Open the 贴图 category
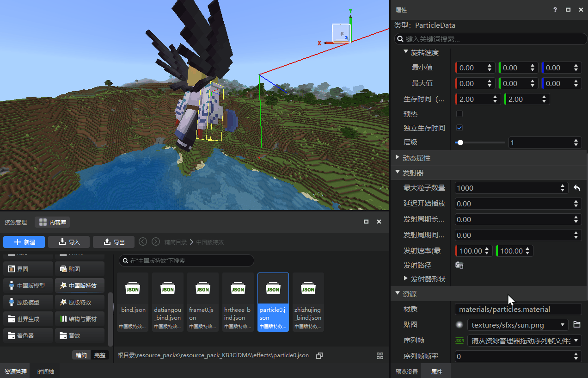 coord(80,269)
